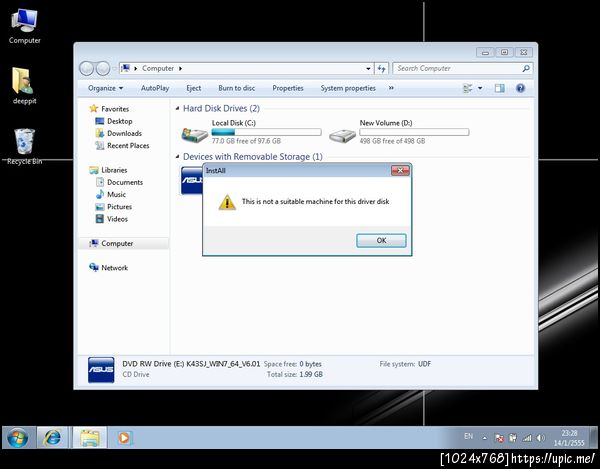Image resolution: width=600 pixels, height=469 pixels.
Task: Select the ASUS DVD drive icon
Action: [x=191, y=180]
